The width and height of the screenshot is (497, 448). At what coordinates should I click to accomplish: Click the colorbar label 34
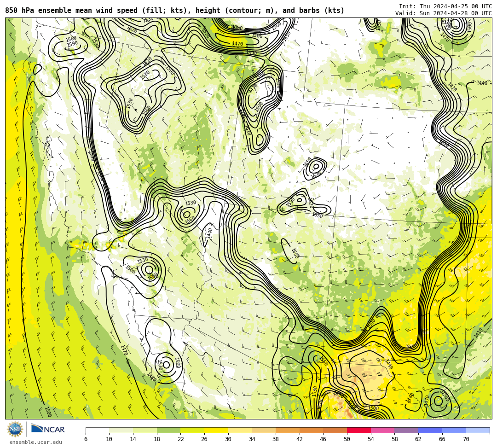[x=252, y=439]
